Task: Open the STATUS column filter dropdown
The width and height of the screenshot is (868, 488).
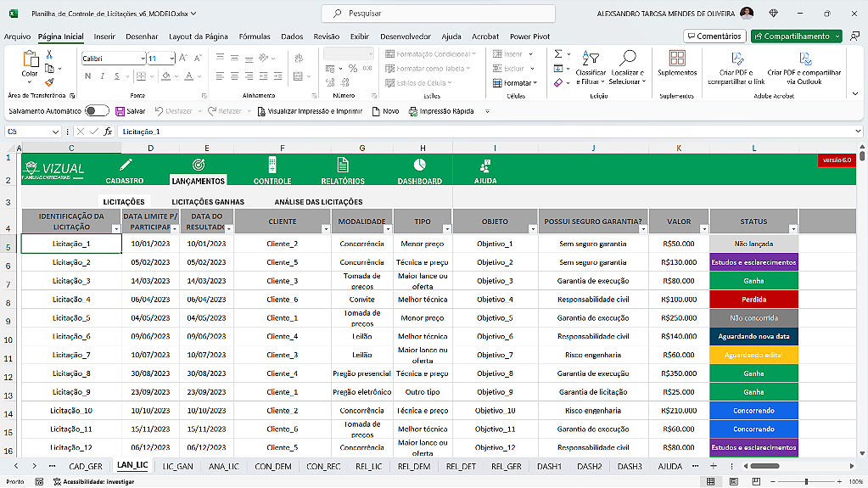Action: pyautogui.click(x=792, y=229)
